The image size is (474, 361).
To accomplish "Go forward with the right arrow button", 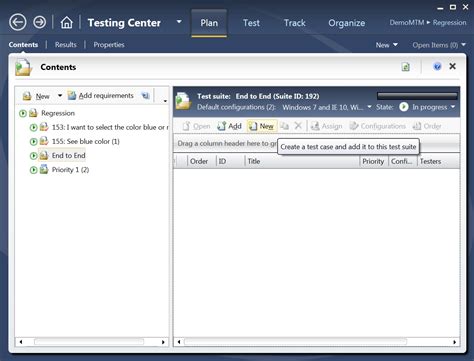I will [x=40, y=22].
